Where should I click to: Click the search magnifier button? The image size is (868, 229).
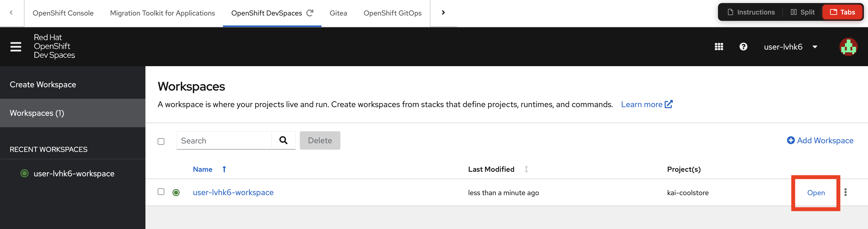pyautogui.click(x=283, y=140)
